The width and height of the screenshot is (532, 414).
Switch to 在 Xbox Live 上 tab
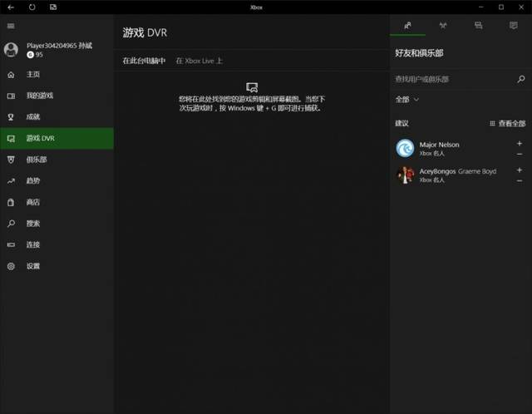tap(199, 61)
